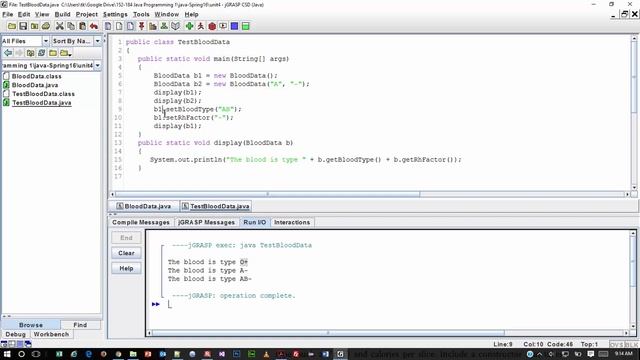Switch to the Debug tab
640x360 pixels.
click(16, 334)
